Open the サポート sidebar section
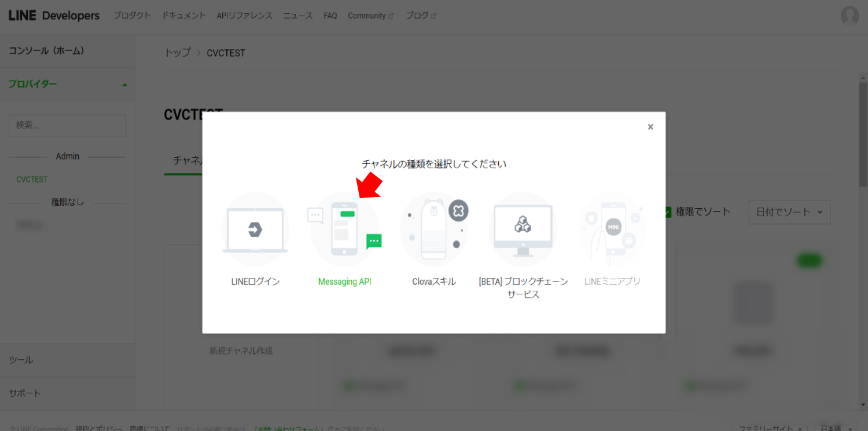Screen dimensions: 868x431 68,393
